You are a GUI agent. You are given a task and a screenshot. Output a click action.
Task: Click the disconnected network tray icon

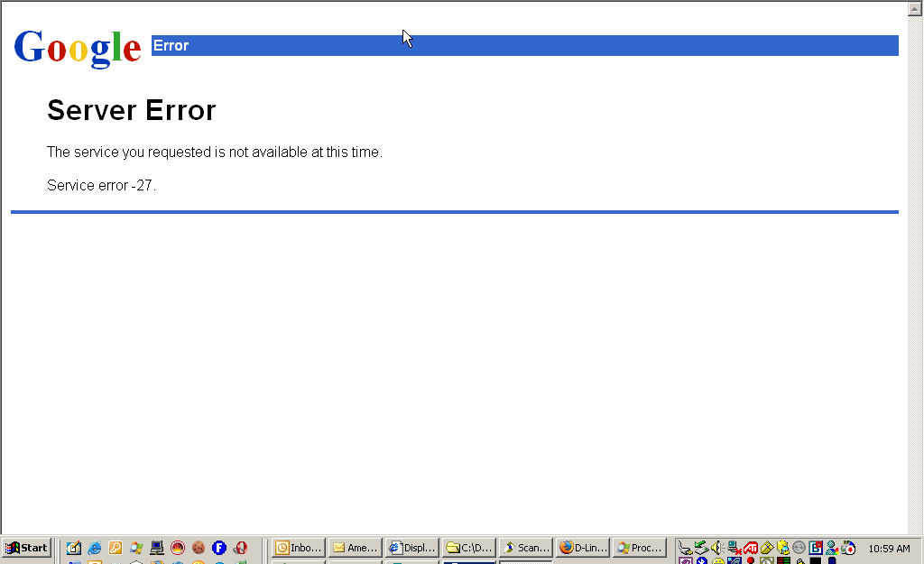click(734, 548)
